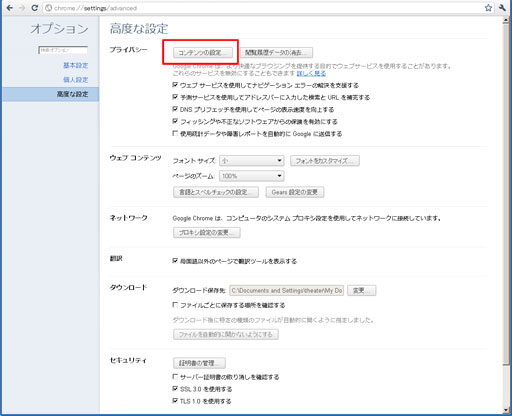Click the options search field
The width and height of the screenshot is (512, 416).
[63, 50]
